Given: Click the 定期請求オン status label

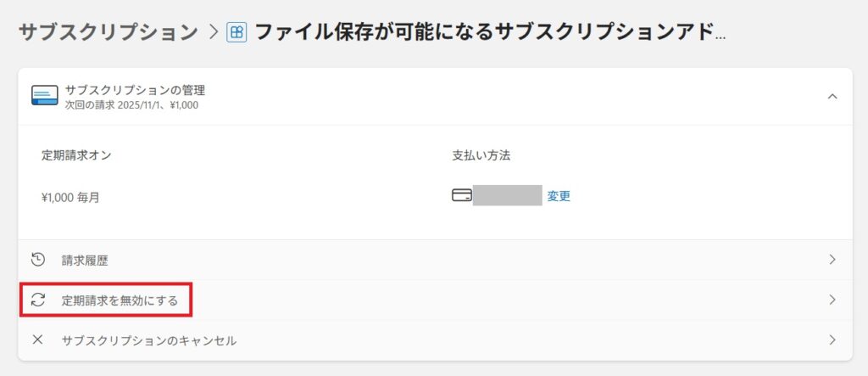Looking at the screenshot, I should pyautogui.click(x=76, y=155).
